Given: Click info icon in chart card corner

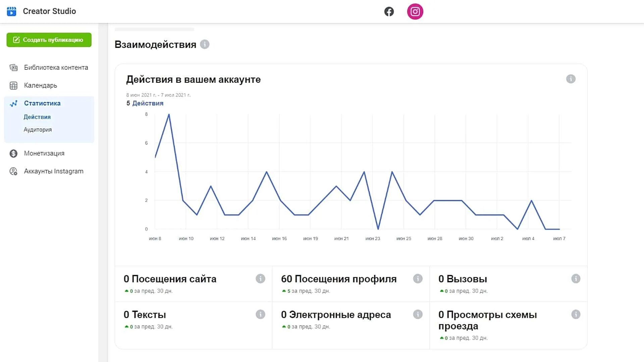Looking at the screenshot, I should [571, 79].
